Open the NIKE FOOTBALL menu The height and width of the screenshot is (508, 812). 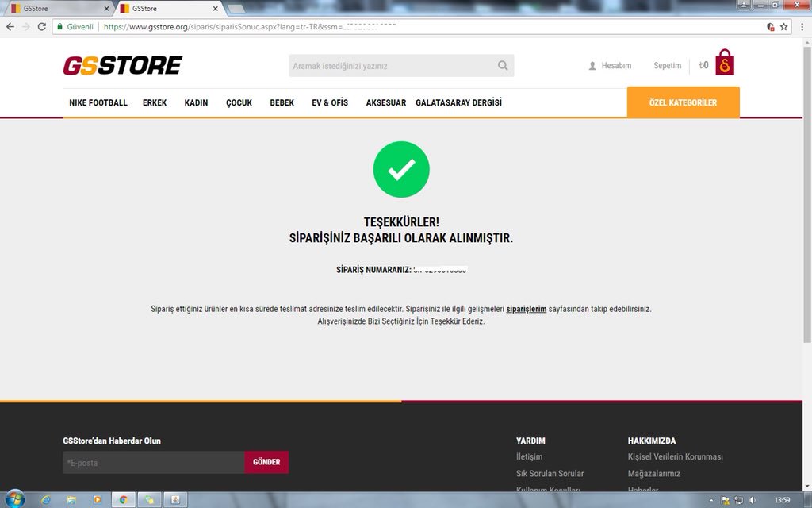(98, 102)
